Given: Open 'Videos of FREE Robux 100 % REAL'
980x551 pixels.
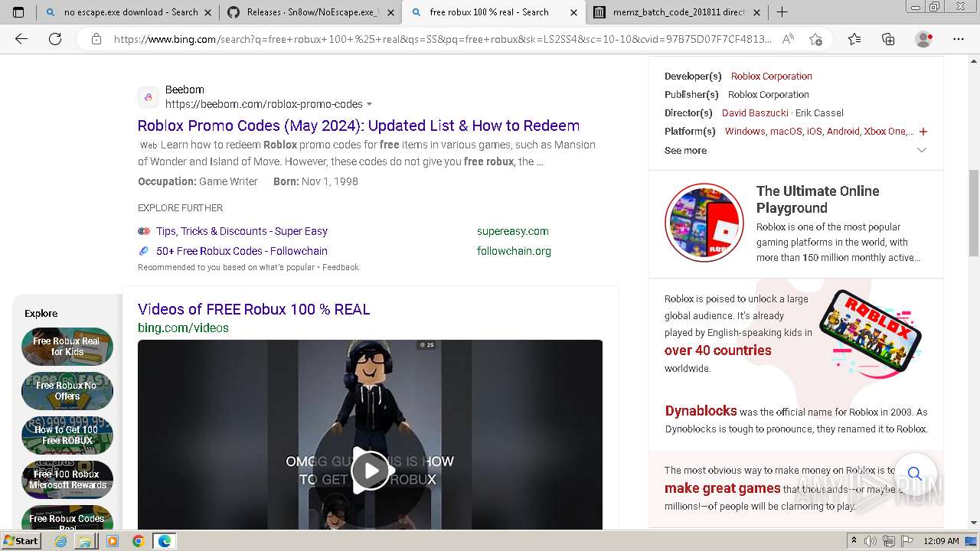Looking at the screenshot, I should pyautogui.click(x=253, y=309).
